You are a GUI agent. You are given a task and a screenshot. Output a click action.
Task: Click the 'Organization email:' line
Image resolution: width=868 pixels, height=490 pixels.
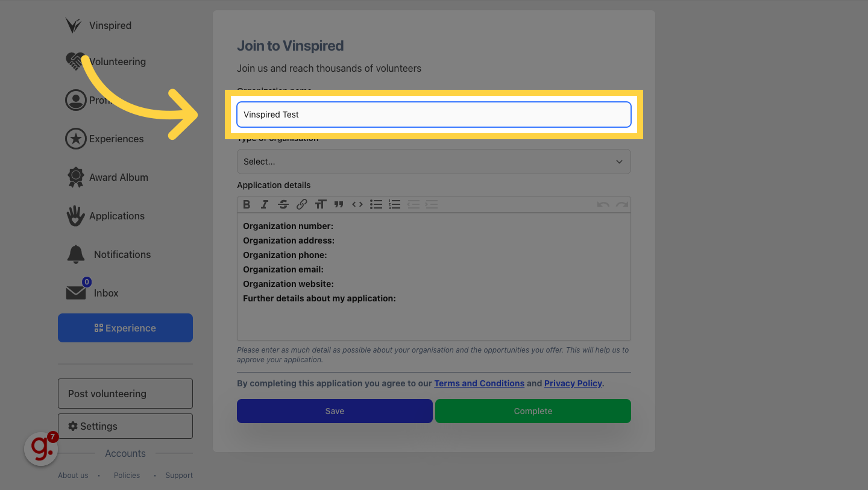(283, 269)
